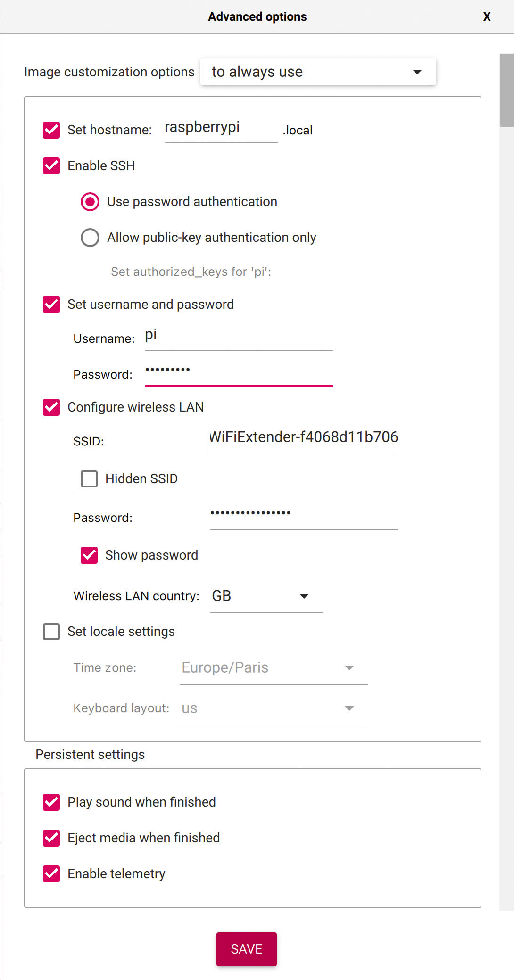514x980 pixels.
Task: Choose Allow public-key authentication only
Action: click(90, 238)
